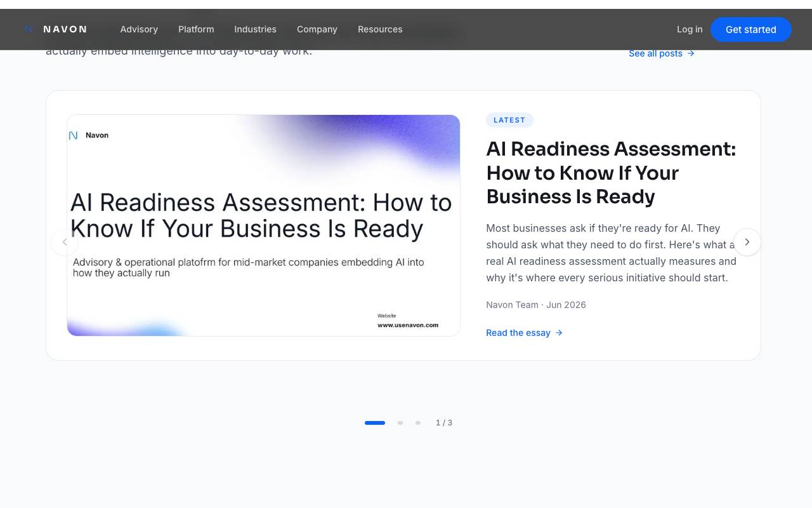Click the Navon Team · Jun 2026 byline
This screenshot has width=812, height=508.
536,305
